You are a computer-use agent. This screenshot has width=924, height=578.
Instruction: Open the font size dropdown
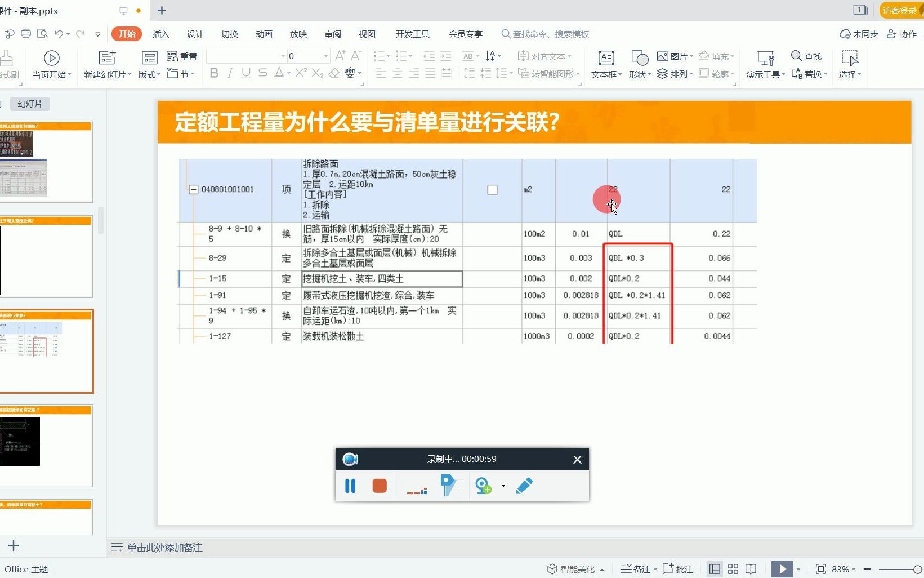pyautogui.click(x=325, y=56)
